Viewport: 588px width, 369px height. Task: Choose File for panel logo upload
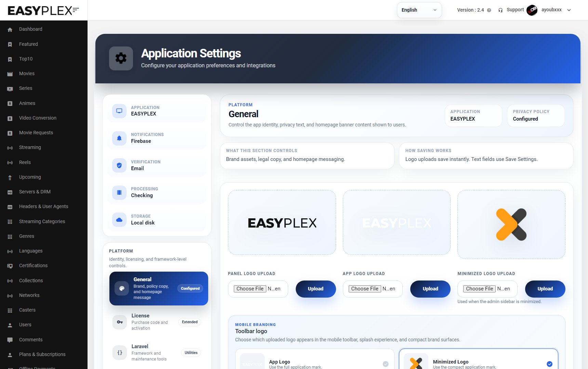[250, 289]
